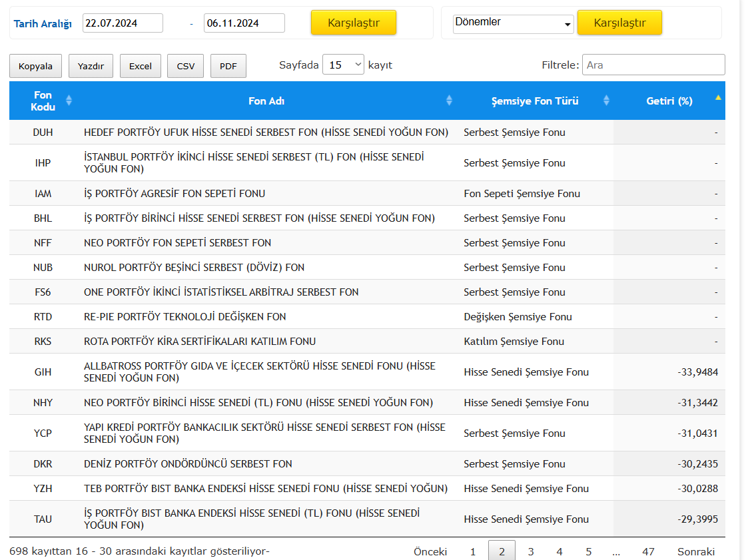Click Karşılaştır next to date range
Image resolution: width=754 pixels, height=560 pixels.
(354, 23)
